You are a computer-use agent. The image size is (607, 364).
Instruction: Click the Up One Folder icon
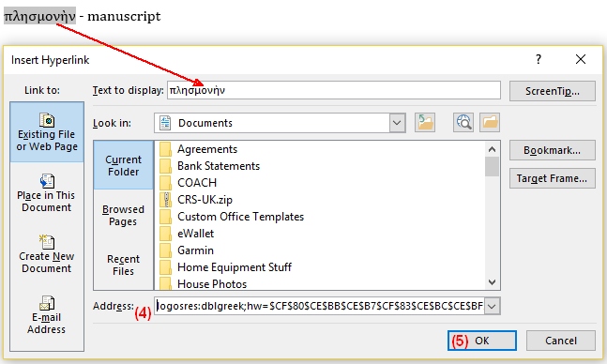coord(425,123)
